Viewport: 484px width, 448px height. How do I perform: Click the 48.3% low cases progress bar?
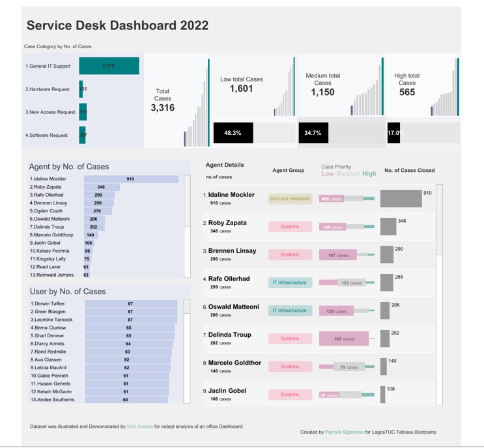click(233, 133)
